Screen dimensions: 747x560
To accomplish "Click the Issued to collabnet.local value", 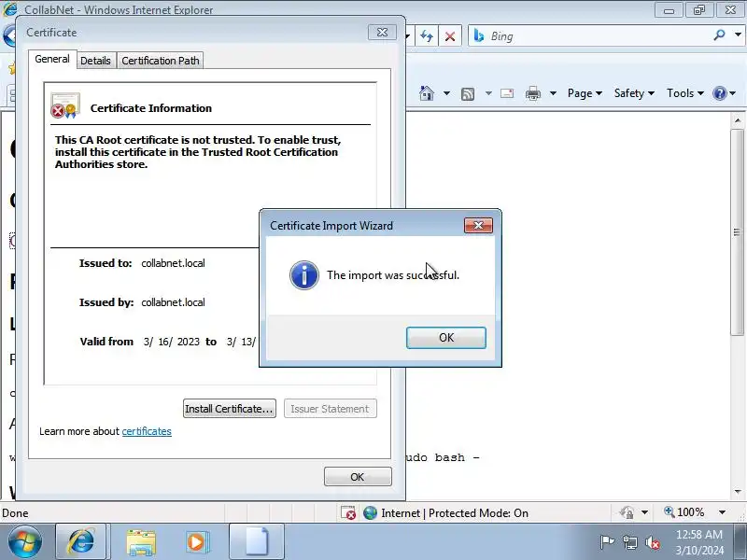I will click(173, 263).
